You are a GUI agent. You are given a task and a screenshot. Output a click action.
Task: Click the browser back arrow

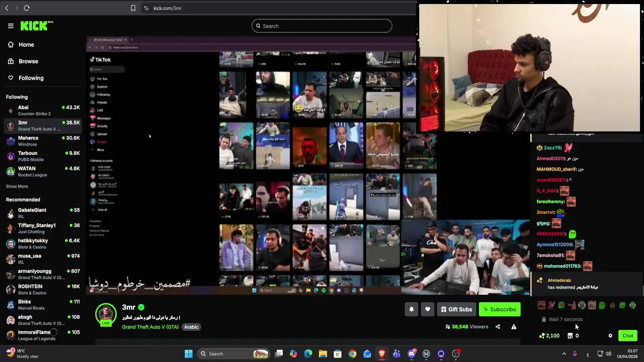coord(7,8)
